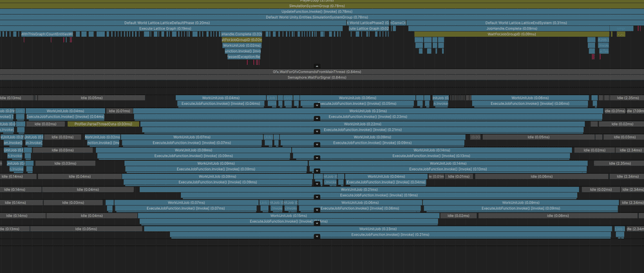Viewport: 644px width, 273px height.
Task: Collapse the main thread with the up-arrow button
Action: (x=317, y=66)
